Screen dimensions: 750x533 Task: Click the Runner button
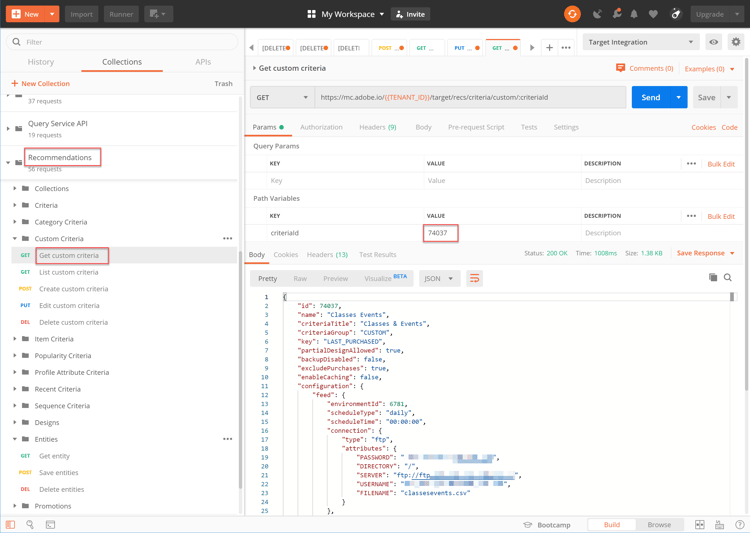click(x=121, y=14)
